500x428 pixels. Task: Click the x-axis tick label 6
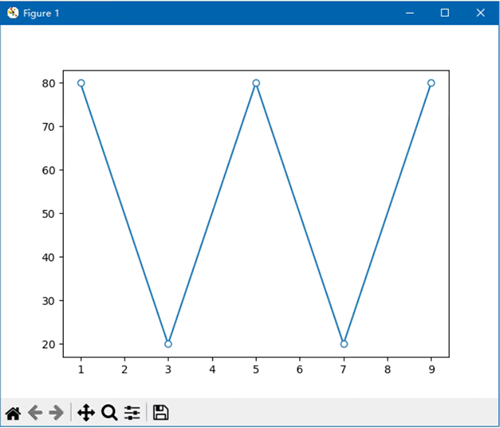click(300, 369)
